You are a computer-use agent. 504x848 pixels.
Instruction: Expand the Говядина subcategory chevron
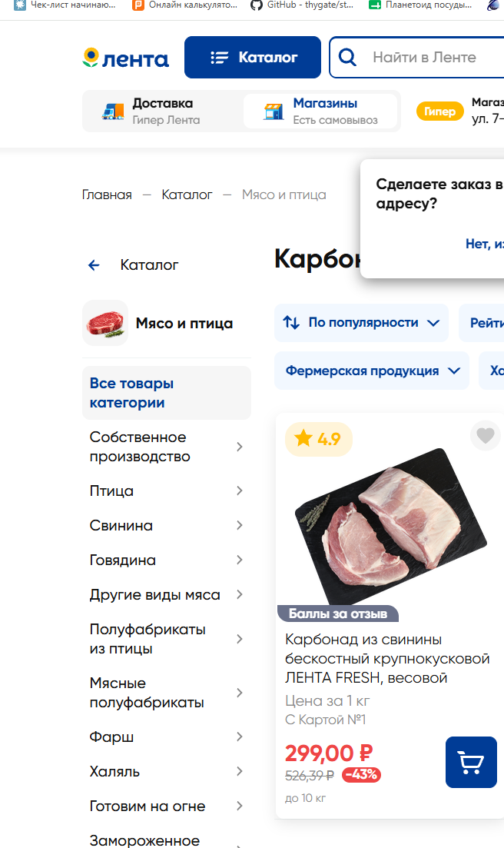[x=239, y=560]
